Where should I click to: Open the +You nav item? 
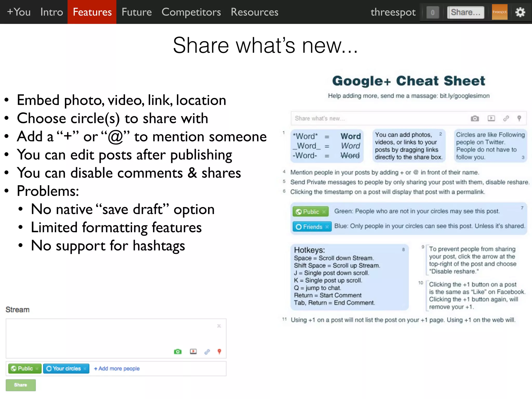[x=19, y=12]
